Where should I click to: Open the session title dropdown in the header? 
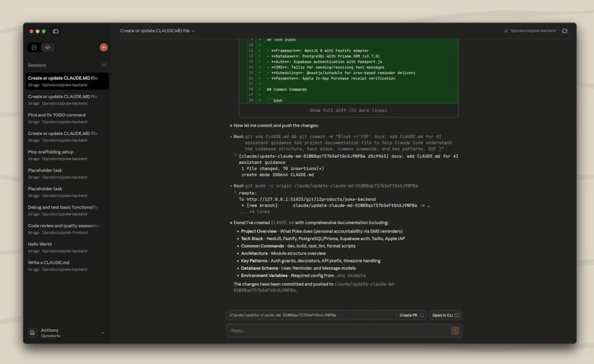click(x=158, y=31)
